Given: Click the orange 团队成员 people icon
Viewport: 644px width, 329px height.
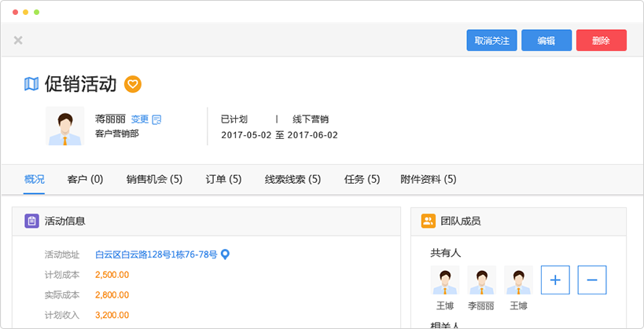Looking at the screenshot, I should tap(429, 221).
